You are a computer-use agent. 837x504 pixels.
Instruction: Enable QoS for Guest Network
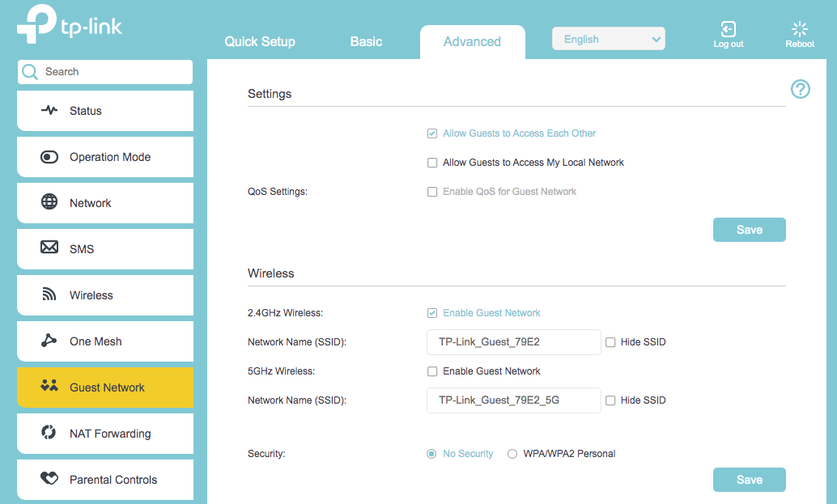coord(432,191)
